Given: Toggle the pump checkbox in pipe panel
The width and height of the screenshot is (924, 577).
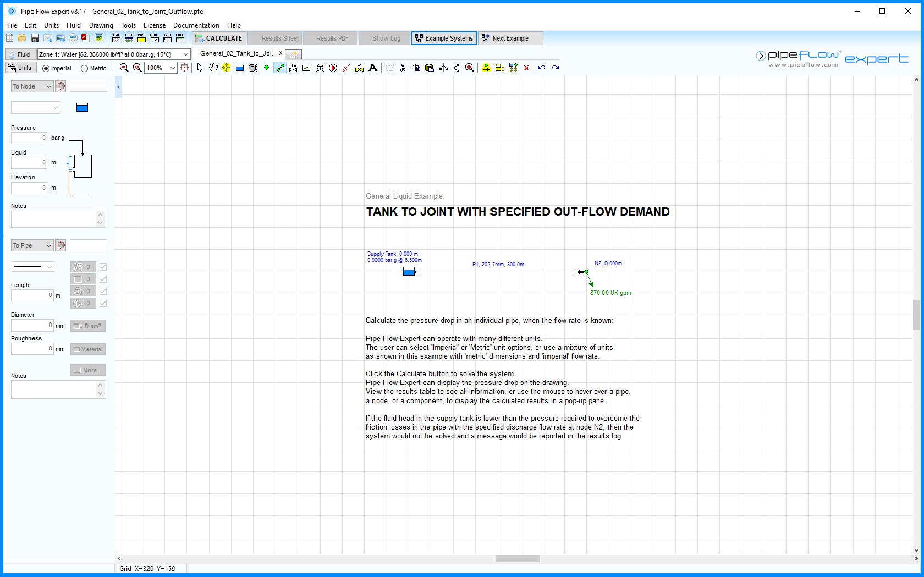Looking at the screenshot, I should coord(103,303).
